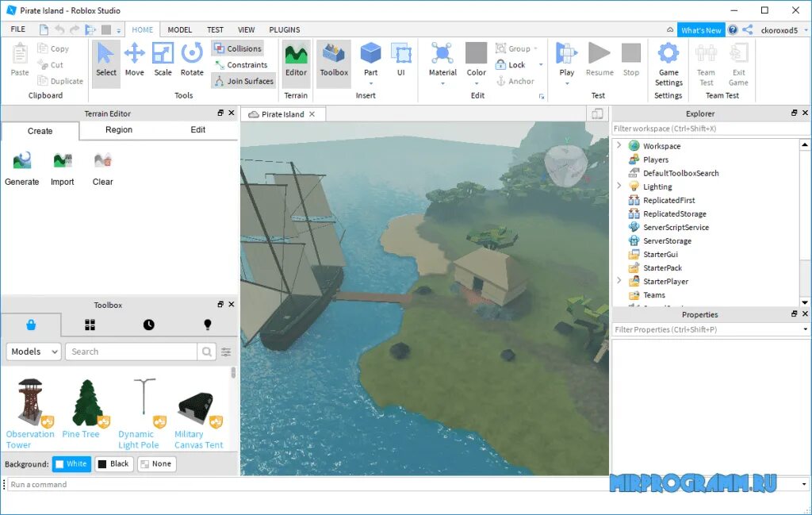Toggle Join Surfaces option
Image resolution: width=812 pixels, height=515 pixels.
243,81
